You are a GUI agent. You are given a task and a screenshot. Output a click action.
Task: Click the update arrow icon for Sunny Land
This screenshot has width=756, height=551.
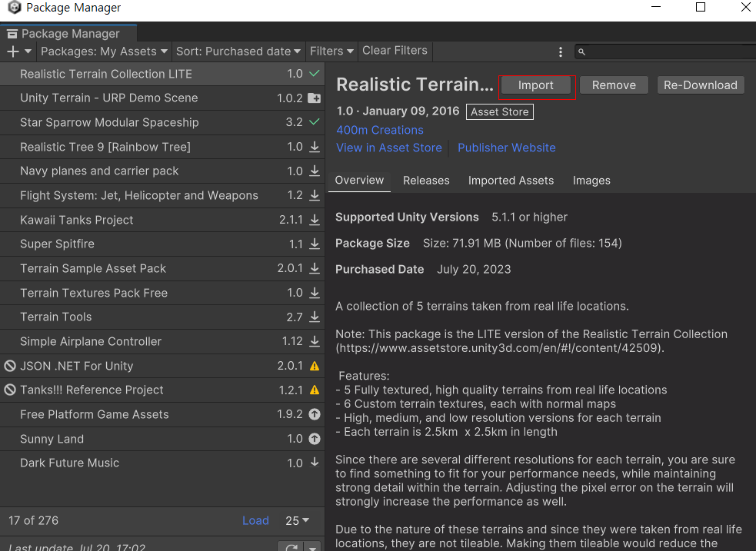[x=315, y=439]
